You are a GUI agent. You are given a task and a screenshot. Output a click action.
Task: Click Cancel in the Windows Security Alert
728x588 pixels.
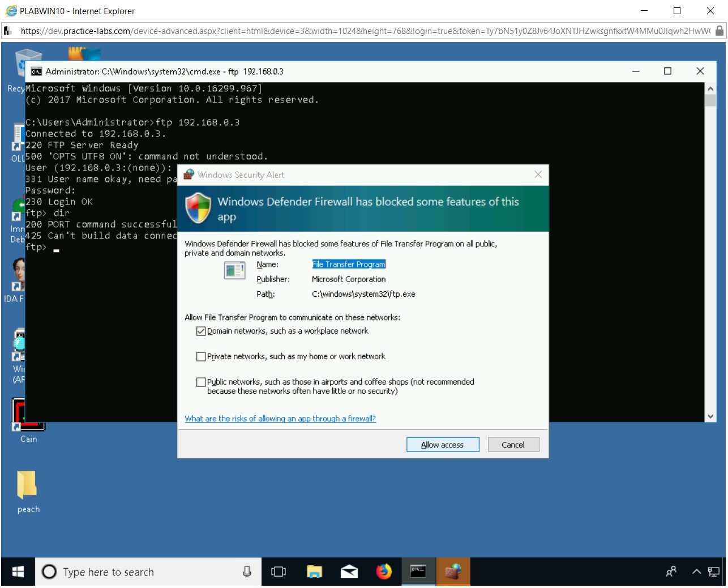[x=512, y=444]
